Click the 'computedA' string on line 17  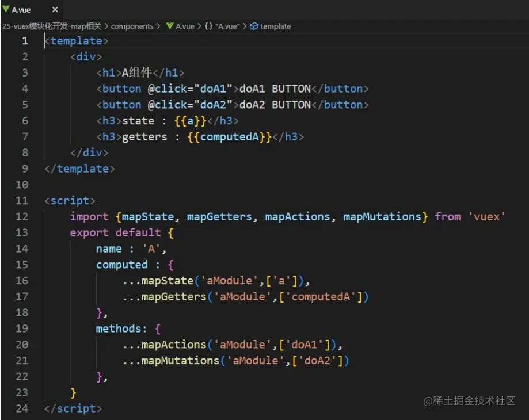tap(321, 297)
